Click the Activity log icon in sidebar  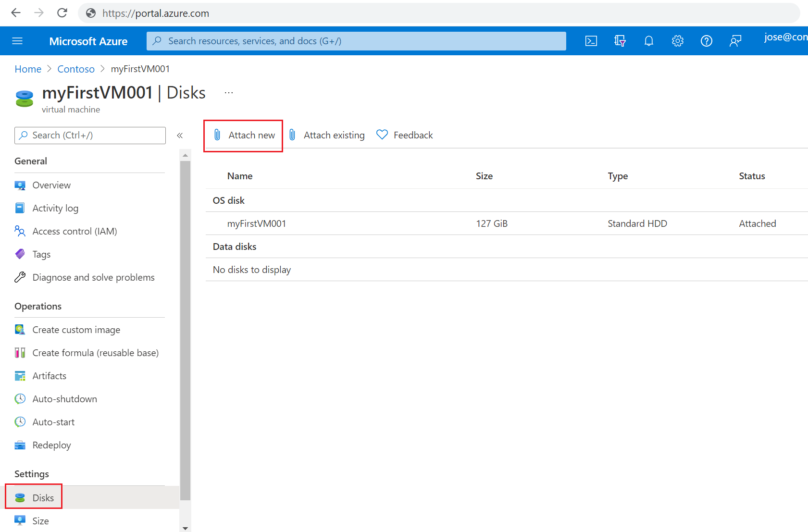(x=20, y=208)
